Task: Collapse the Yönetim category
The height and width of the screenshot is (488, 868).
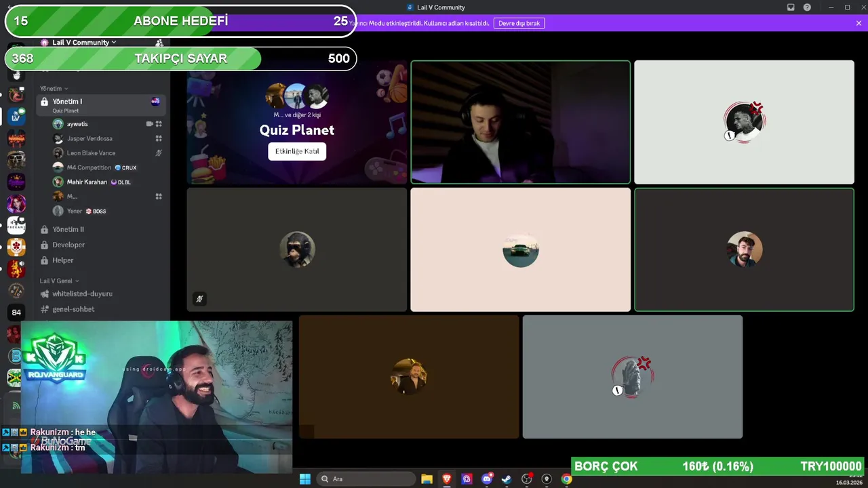Action: 54,89
